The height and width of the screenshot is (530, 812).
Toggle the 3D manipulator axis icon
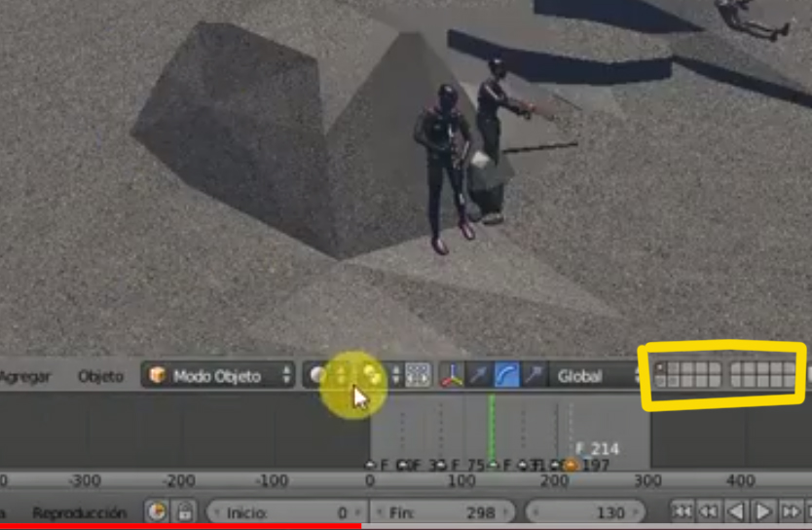click(452, 376)
